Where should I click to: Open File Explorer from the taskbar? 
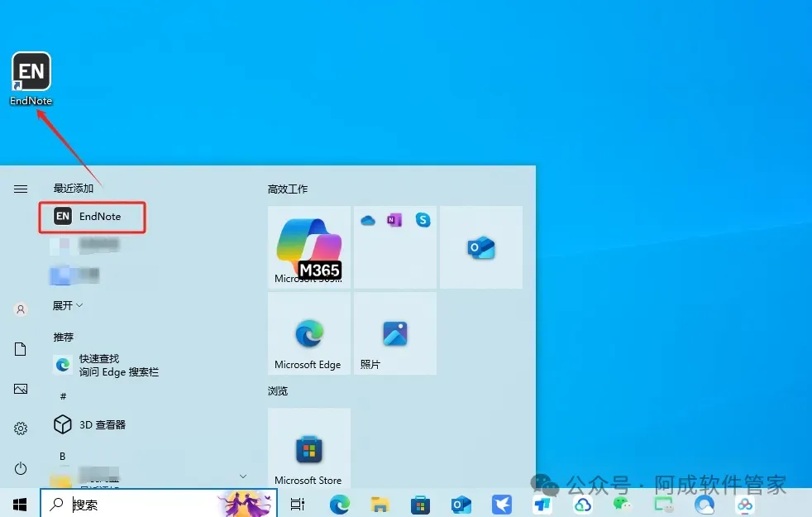[380, 504]
